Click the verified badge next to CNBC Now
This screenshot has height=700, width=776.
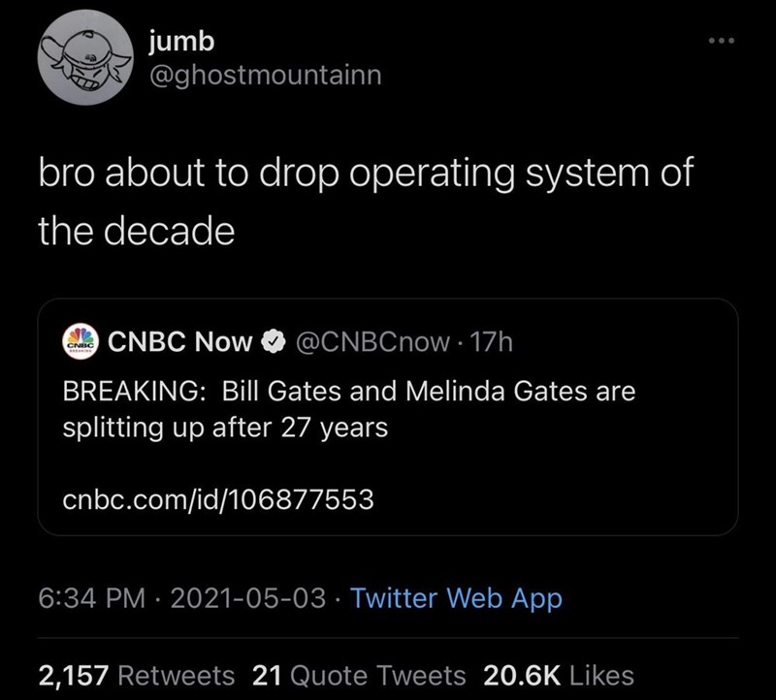(x=275, y=341)
